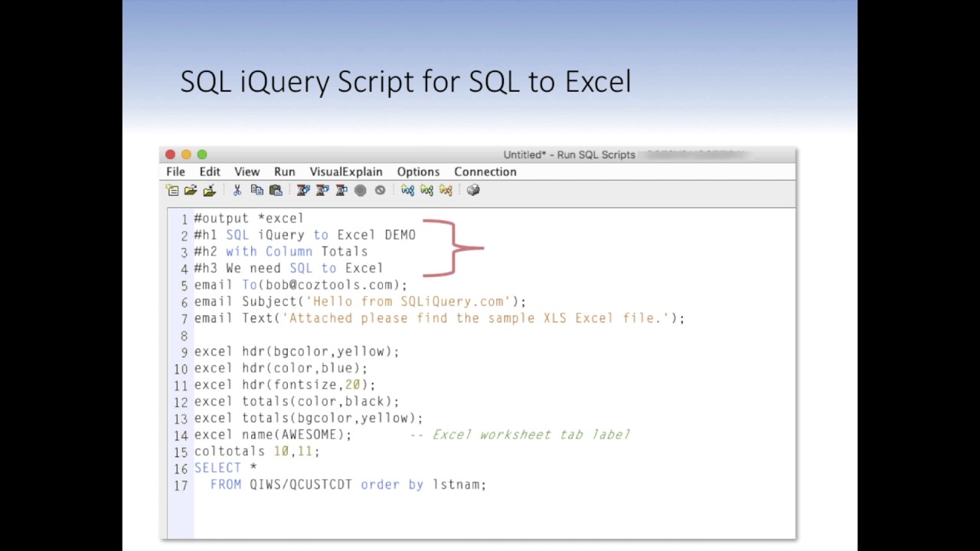Click the 'SELECT *' statement line
Image resolution: width=980 pixels, height=551 pixels.
[x=225, y=468]
